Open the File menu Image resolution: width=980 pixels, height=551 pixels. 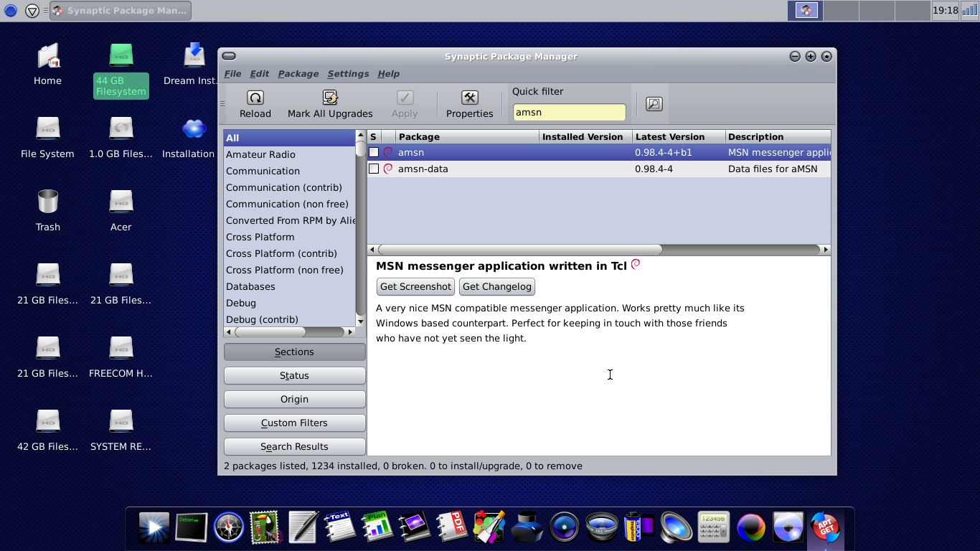coord(232,74)
